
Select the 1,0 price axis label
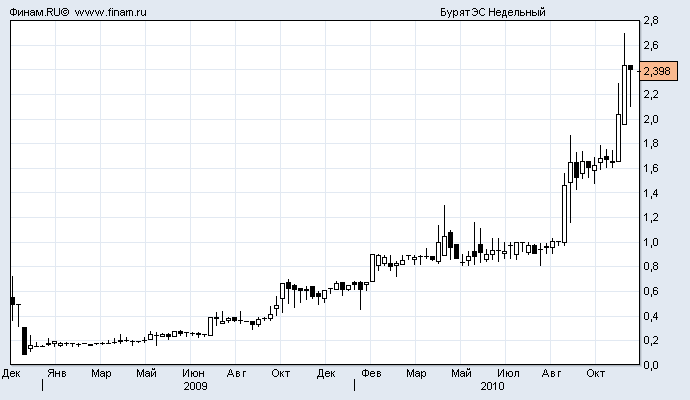pos(651,242)
